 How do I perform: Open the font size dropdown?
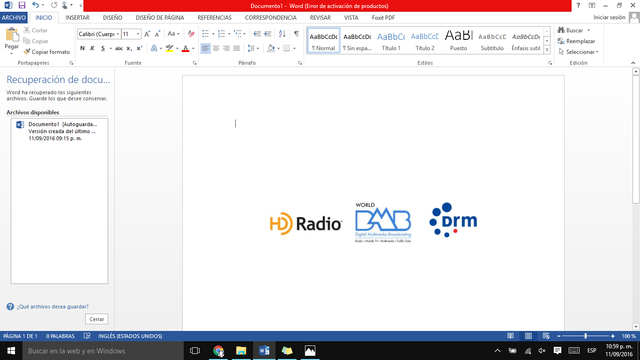click(138, 34)
